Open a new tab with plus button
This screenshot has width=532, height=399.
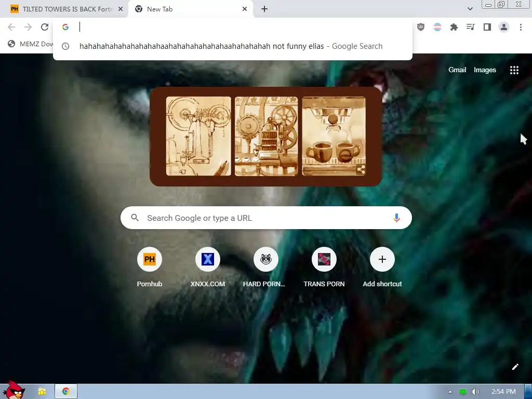264,9
